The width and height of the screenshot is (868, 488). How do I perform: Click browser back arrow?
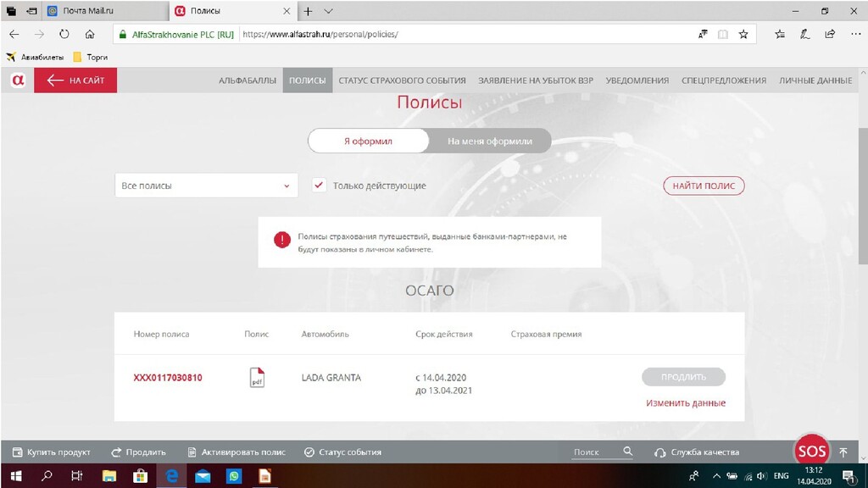14,34
